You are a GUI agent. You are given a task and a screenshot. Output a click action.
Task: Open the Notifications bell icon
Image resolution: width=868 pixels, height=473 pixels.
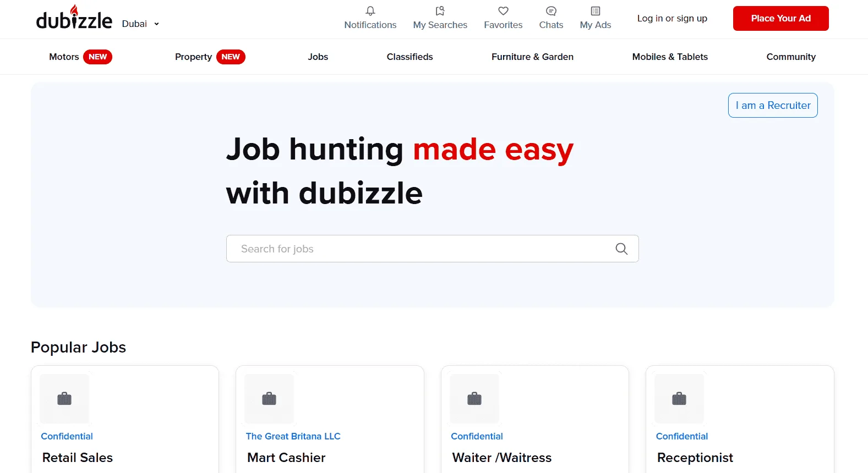(370, 11)
